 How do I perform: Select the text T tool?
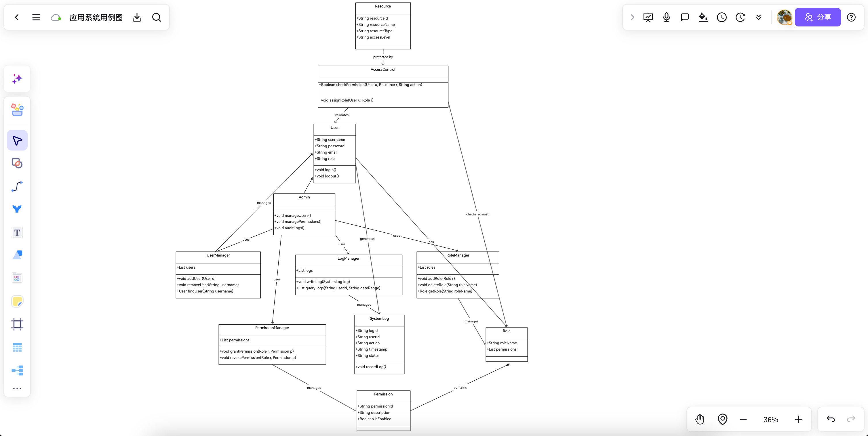click(x=17, y=232)
